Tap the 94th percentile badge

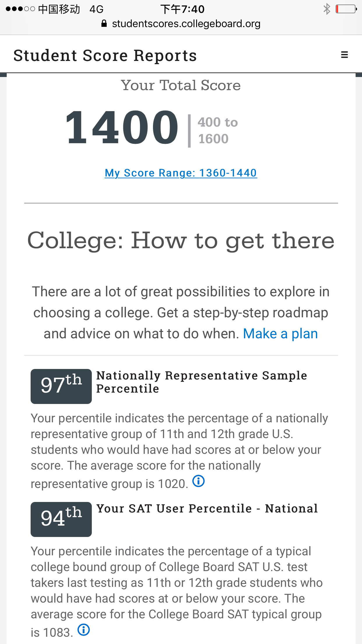pos(61,519)
